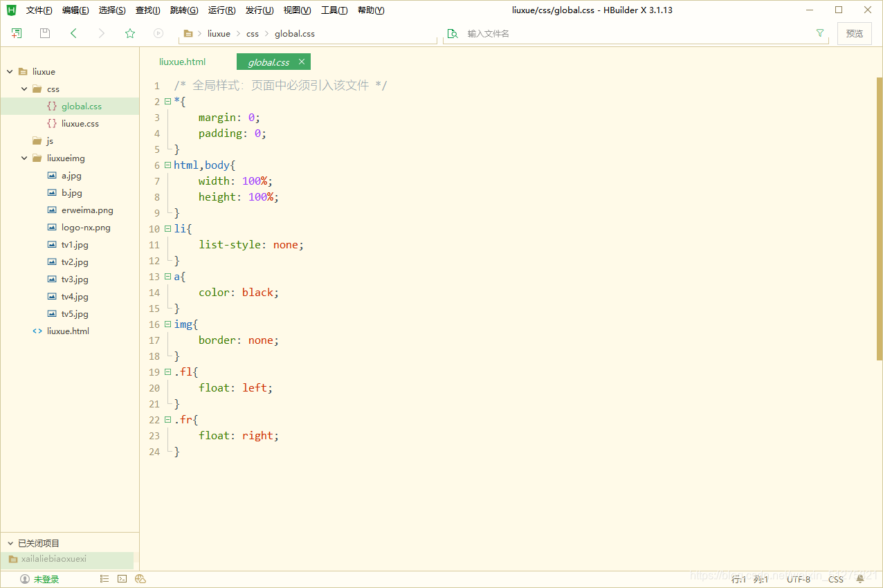Screen dimensions: 883x588
Task: Click the UTF-8 encoding indicator
Action: click(798, 579)
